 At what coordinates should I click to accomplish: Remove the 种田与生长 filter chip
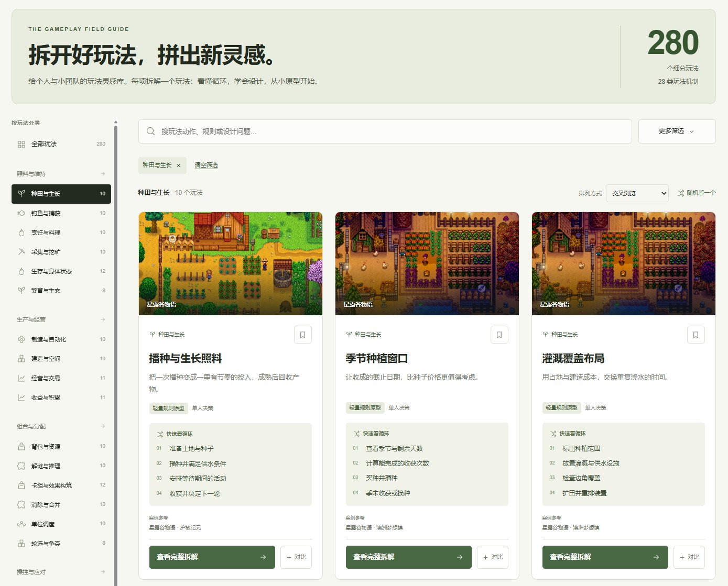click(179, 165)
